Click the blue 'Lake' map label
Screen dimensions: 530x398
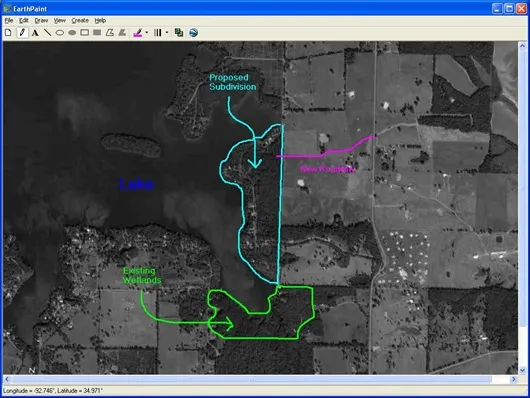(137, 184)
